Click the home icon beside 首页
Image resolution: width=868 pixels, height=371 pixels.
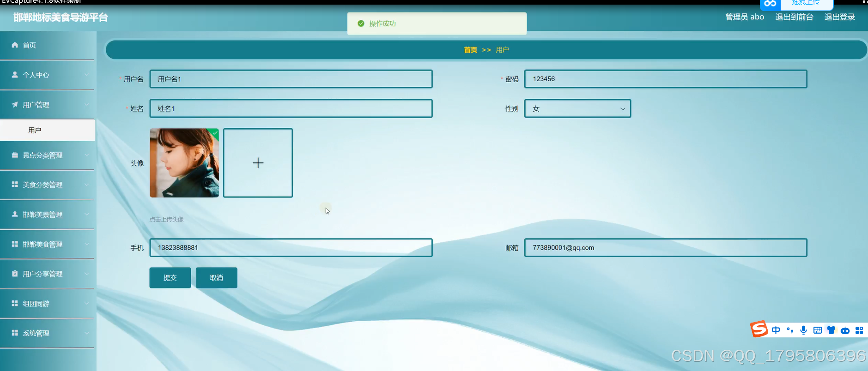15,45
